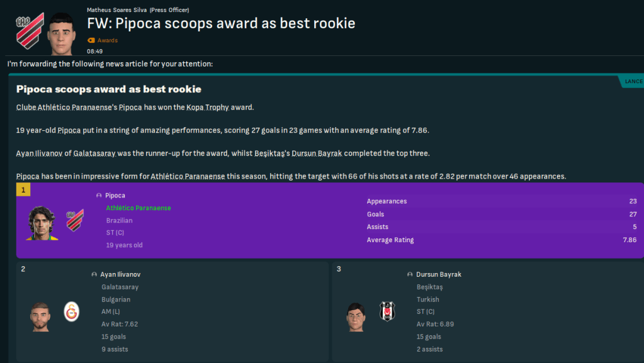Click the Beşiktaş club badge icon
The image size is (644, 363).
387,311
